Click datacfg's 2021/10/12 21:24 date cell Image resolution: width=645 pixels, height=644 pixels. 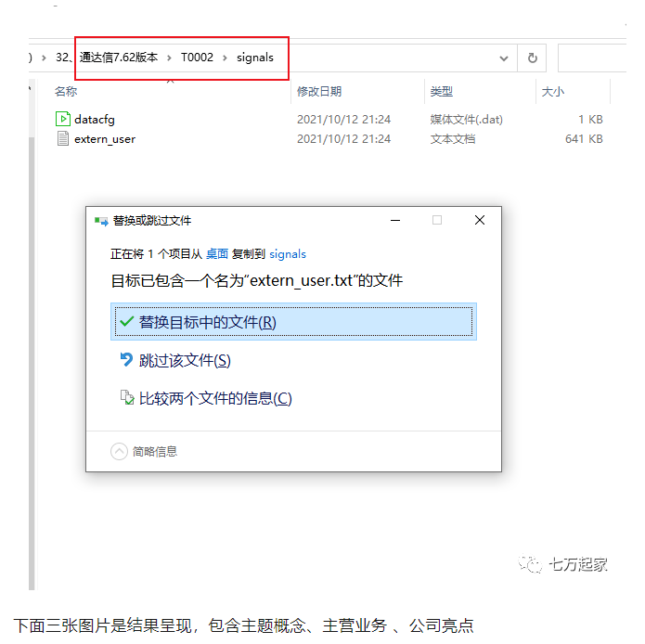[x=344, y=120]
